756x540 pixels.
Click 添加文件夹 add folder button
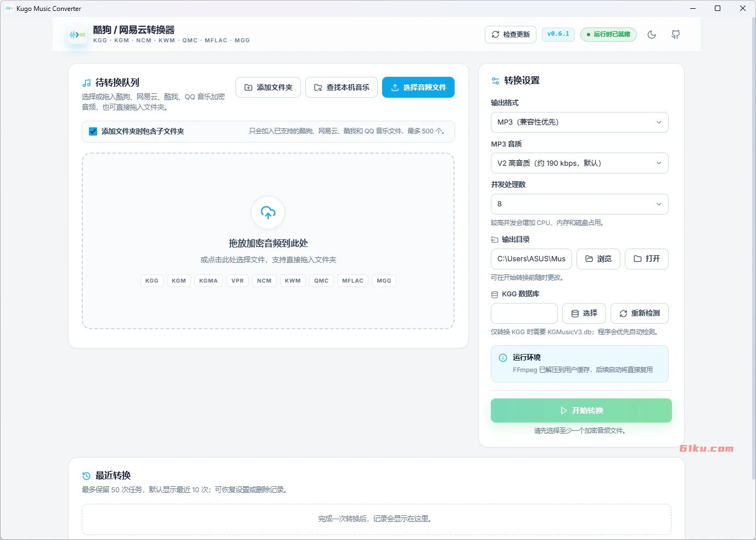pos(268,87)
